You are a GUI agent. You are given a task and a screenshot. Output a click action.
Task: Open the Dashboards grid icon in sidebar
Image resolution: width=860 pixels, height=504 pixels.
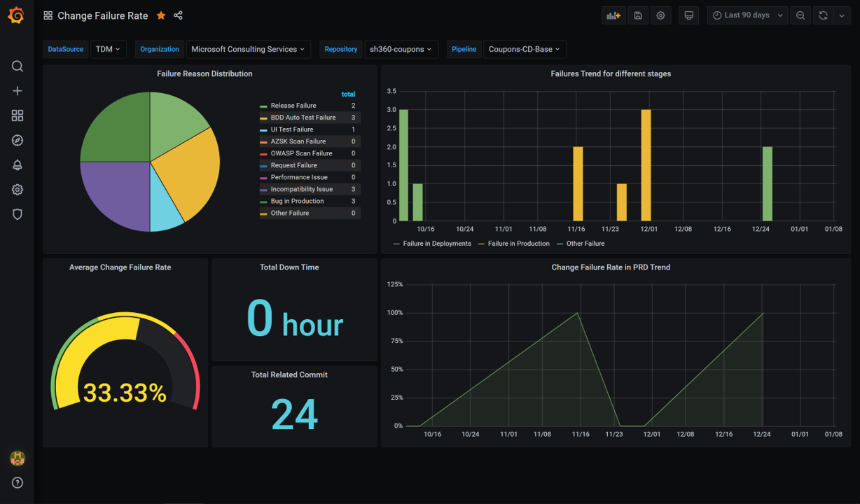point(18,115)
